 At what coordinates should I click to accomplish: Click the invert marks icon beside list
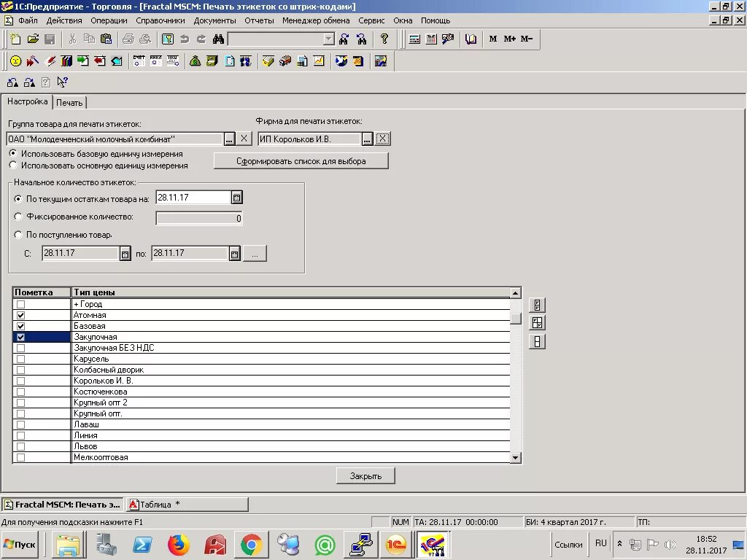point(537,323)
